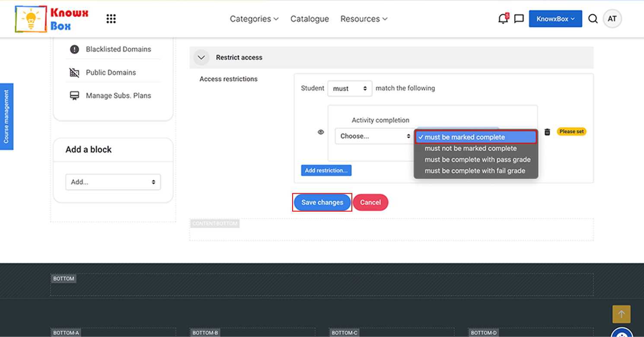The width and height of the screenshot is (644, 337).
Task: Go to the Catalogue page
Action: (x=309, y=19)
